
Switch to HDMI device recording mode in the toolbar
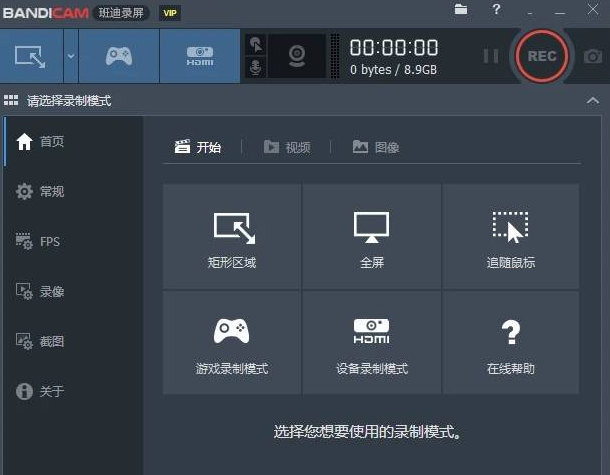click(x=200, y=56)
